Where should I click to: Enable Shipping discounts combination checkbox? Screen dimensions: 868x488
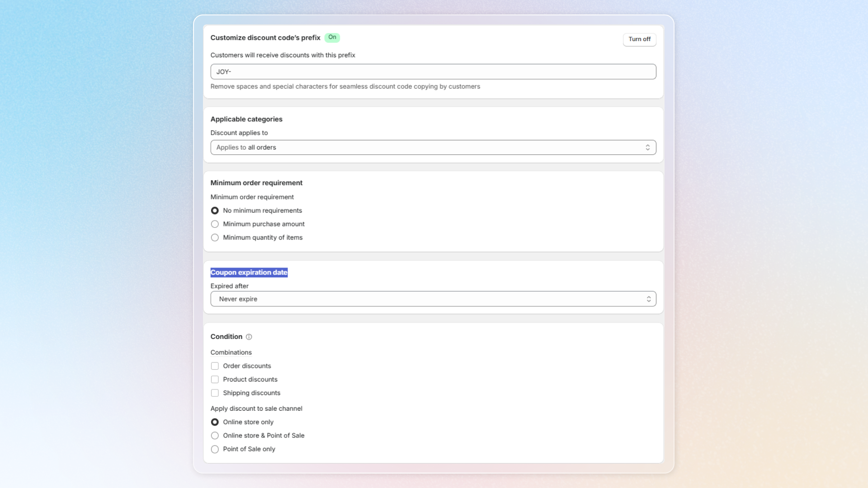[215, 394]
